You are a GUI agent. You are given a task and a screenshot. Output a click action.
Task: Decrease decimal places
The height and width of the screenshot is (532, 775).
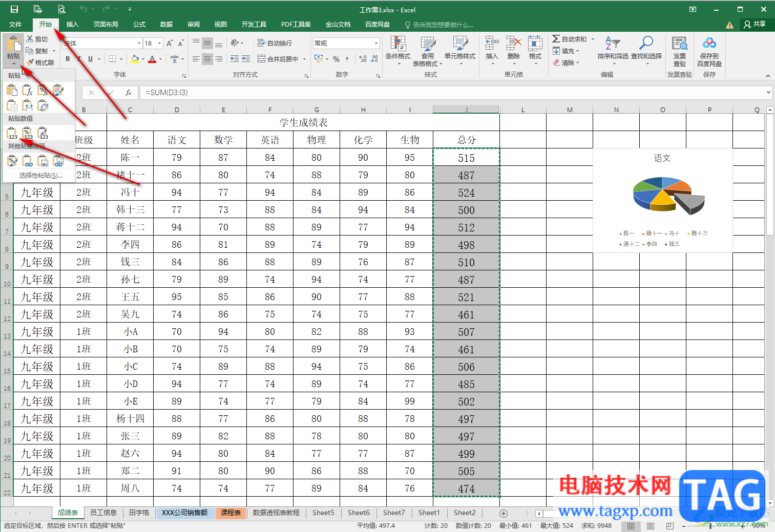pyautogui.click(x=374, y=59)
